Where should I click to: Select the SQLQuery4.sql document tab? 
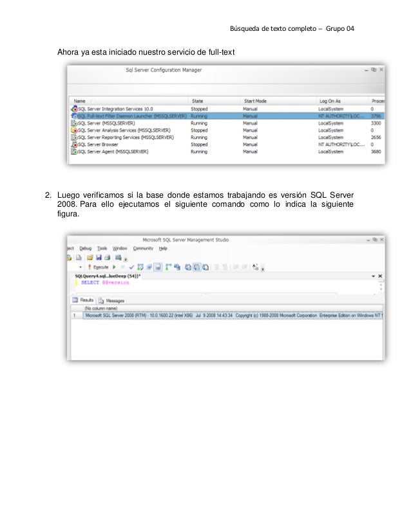point(108,276)
